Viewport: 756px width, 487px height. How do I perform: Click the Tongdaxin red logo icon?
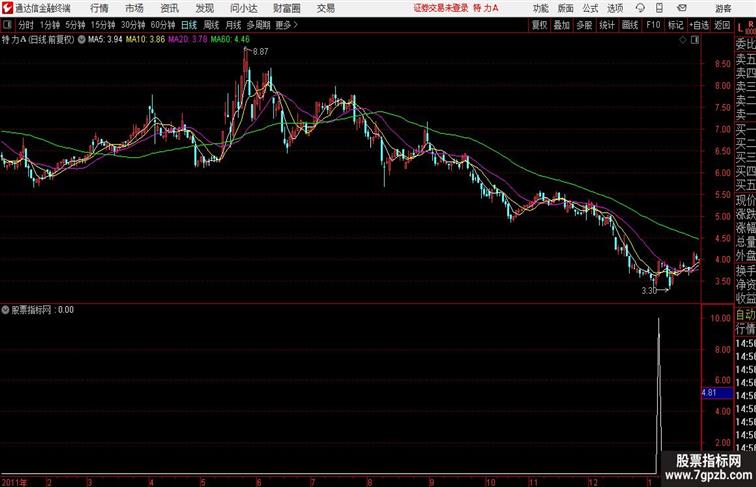(7, 8)
